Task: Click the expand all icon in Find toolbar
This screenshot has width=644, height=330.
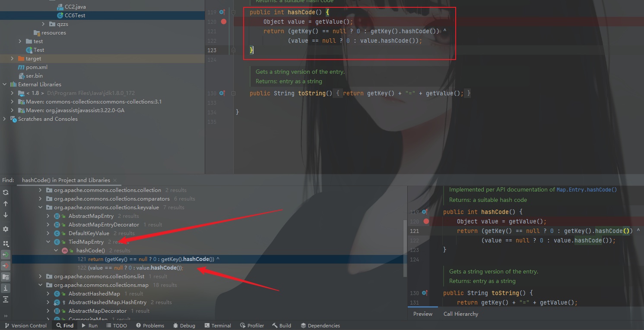Action: coord(6,299)
